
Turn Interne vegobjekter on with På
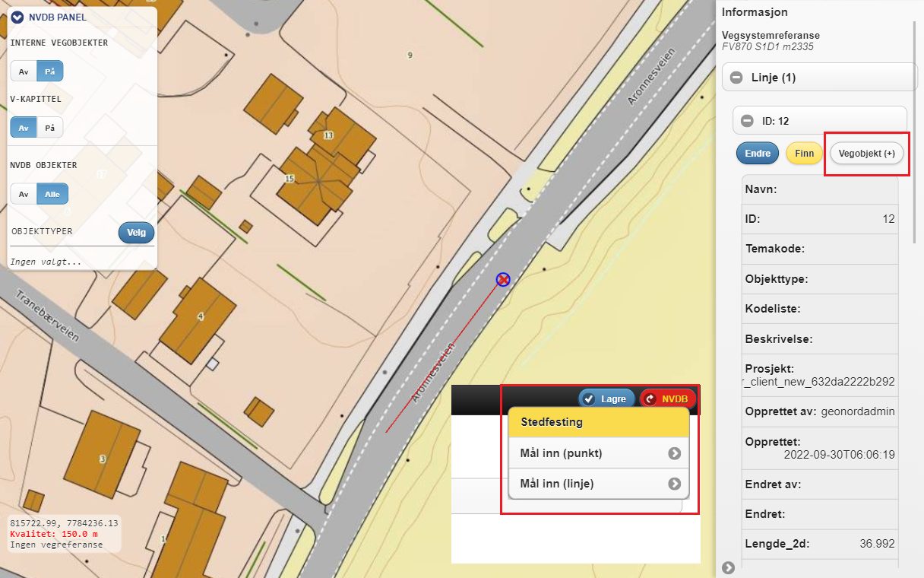(50, 71)
